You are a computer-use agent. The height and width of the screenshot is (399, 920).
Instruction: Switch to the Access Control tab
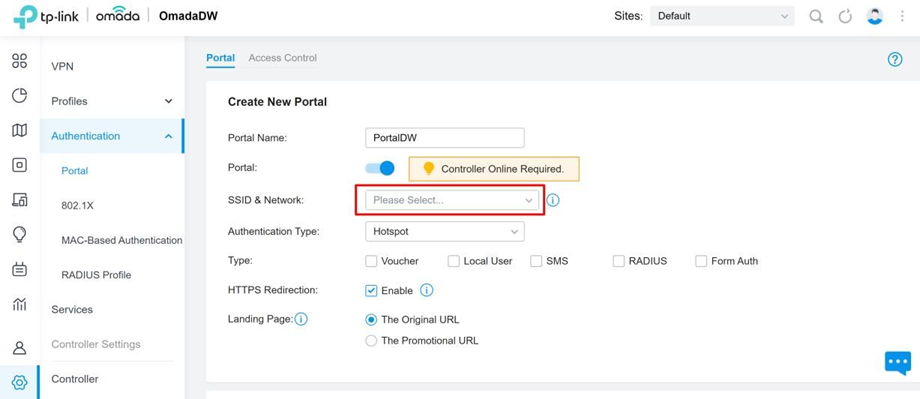282,58
